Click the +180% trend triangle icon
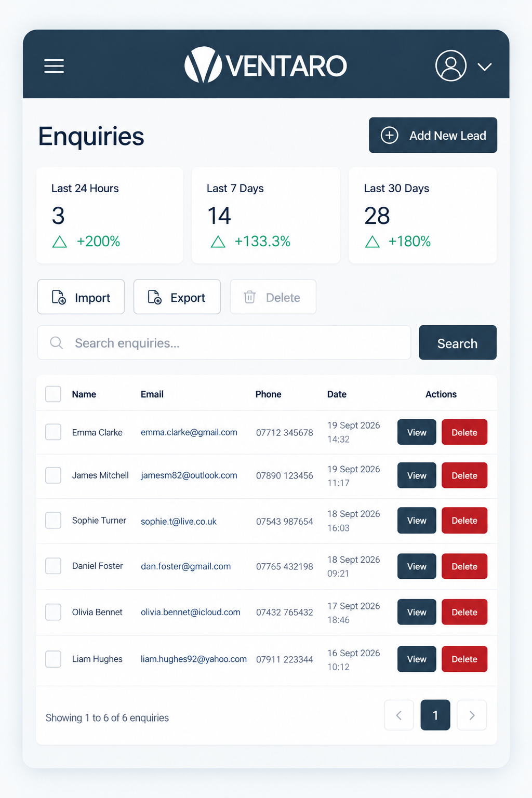The height and width of the screenshot is (798, 532). tap(373, 242)
